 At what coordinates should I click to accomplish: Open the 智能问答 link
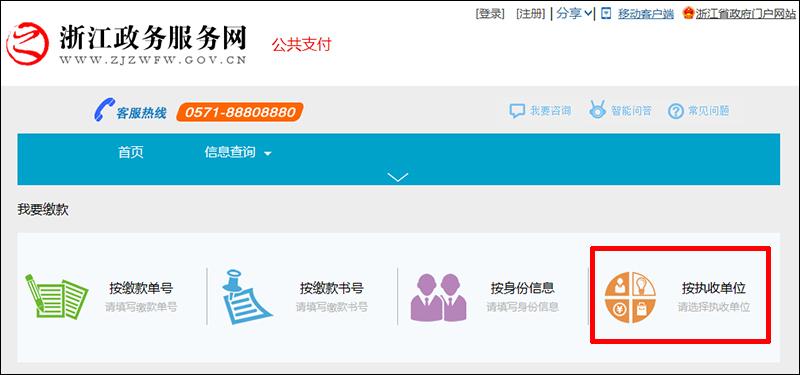pyautogui.click(x=631, y=111)
